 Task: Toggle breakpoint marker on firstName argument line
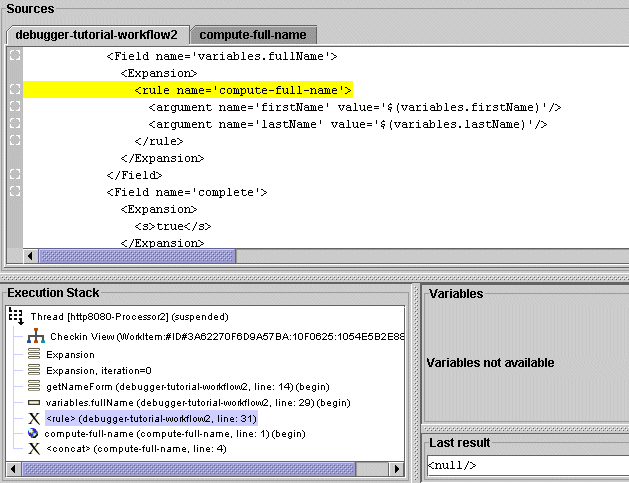point(15,106)
